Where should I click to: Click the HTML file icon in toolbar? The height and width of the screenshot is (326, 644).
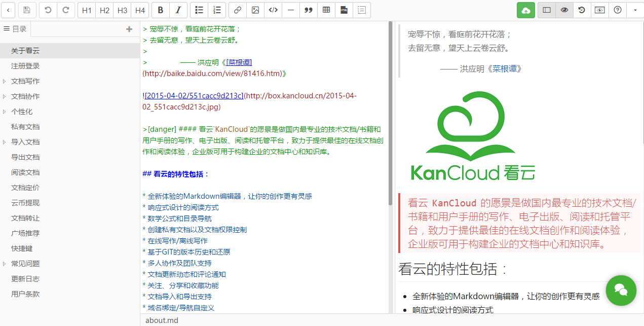(x=344, y=10)
